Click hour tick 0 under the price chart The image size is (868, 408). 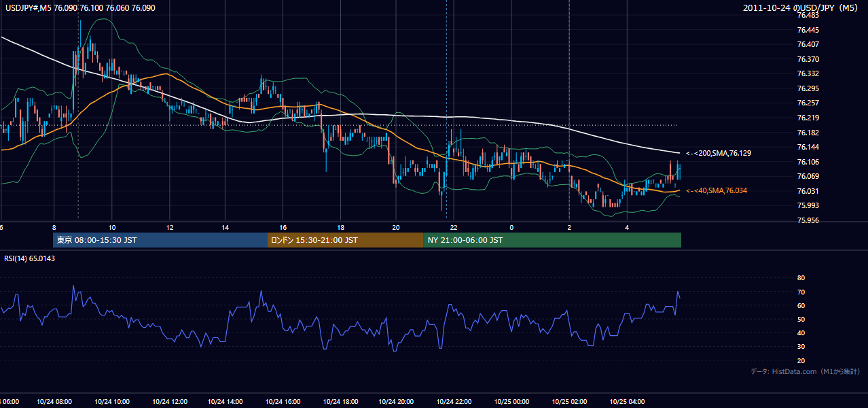pyautogui.click(x=511, y=228)
